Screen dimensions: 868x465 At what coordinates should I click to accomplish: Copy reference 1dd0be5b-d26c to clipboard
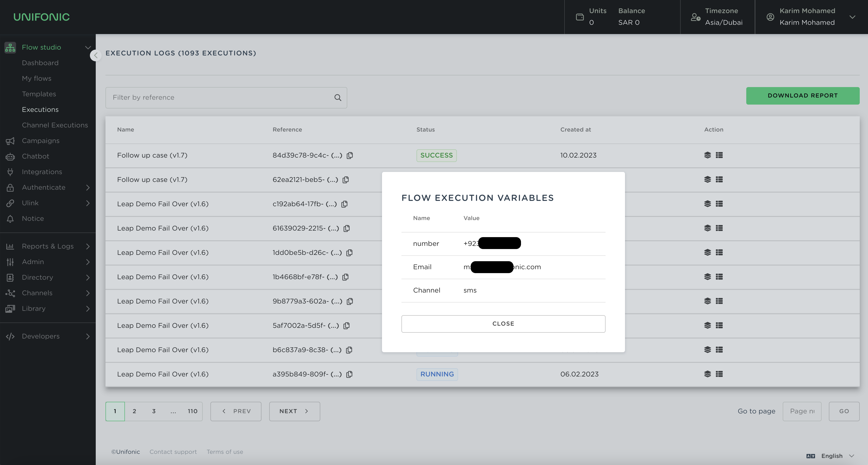(x=349, y=252)
